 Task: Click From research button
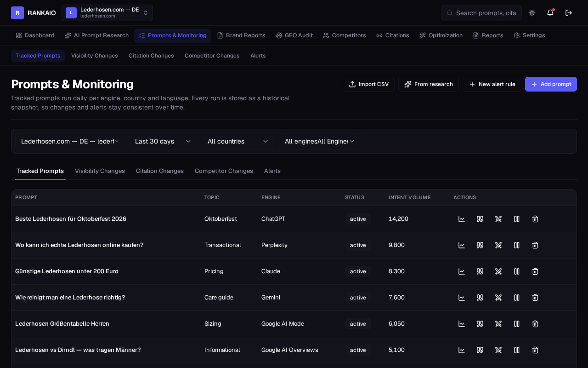point(429,84)
